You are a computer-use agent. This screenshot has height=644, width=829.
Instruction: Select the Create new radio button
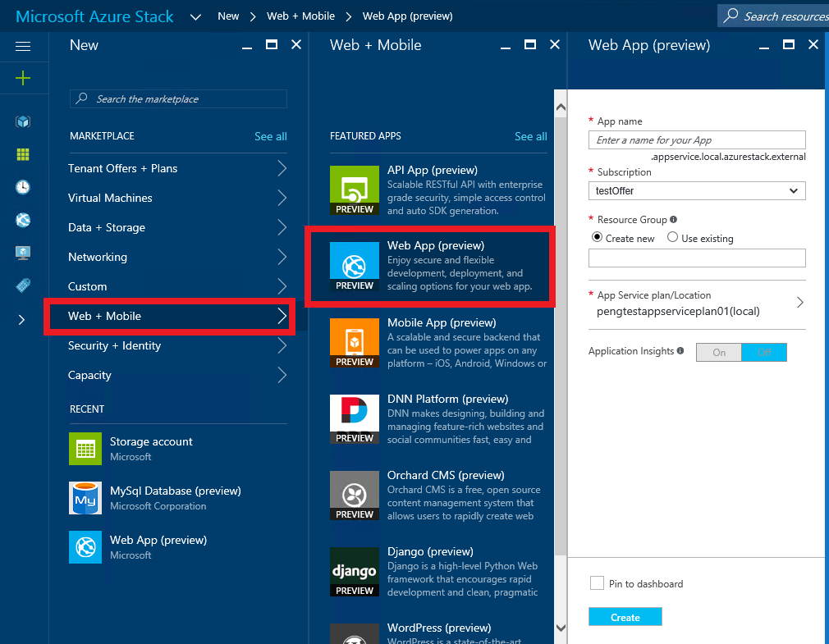pos(597,237)
